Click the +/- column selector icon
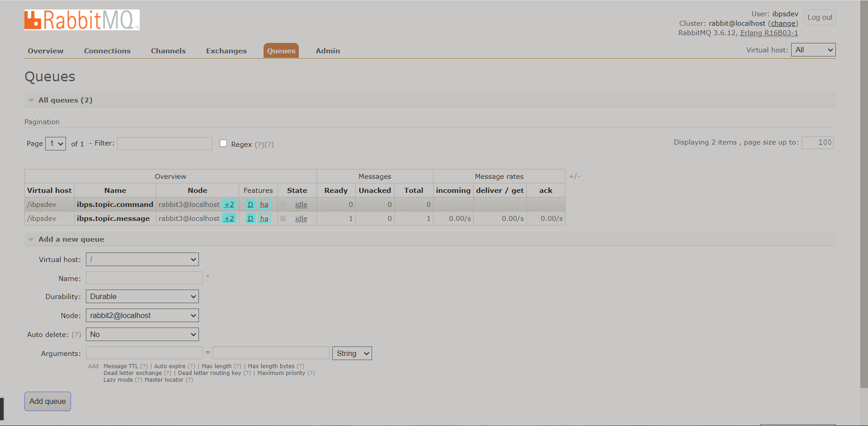 574,176
